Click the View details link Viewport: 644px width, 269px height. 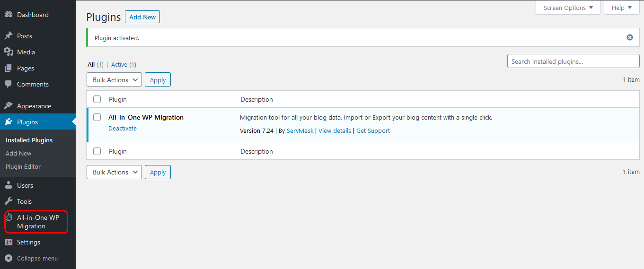335,130
